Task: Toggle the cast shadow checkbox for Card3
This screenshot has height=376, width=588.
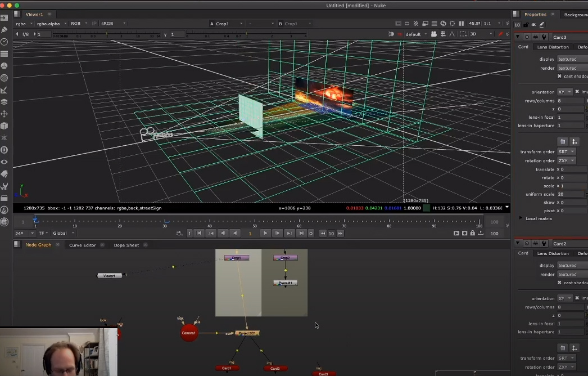Action: click(559, 76)
